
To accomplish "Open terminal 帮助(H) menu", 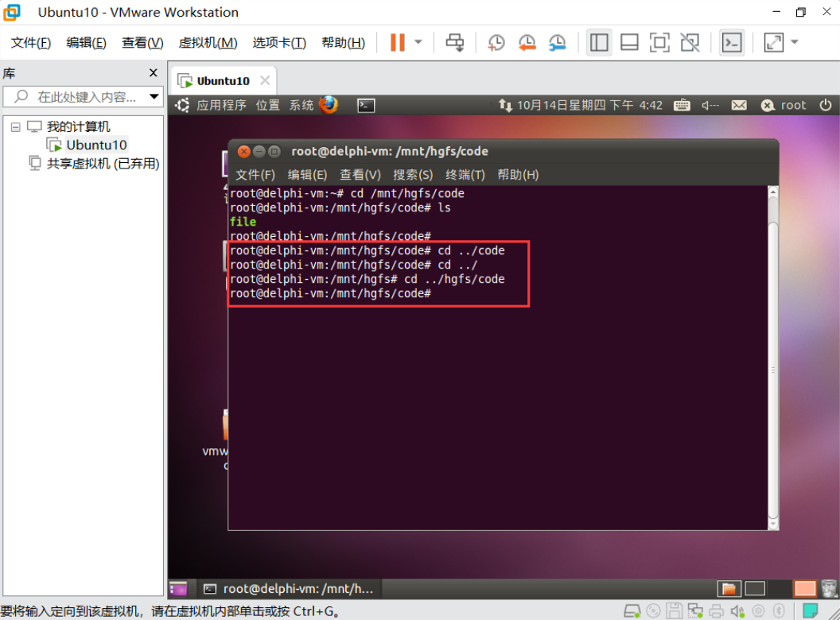I will coord(518,175).
